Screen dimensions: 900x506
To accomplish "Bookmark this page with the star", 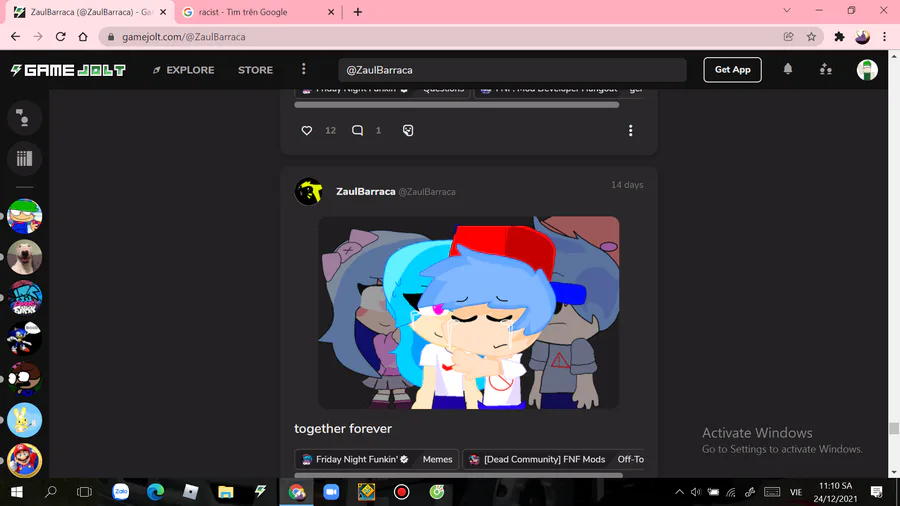I will [x=811, y=37].
